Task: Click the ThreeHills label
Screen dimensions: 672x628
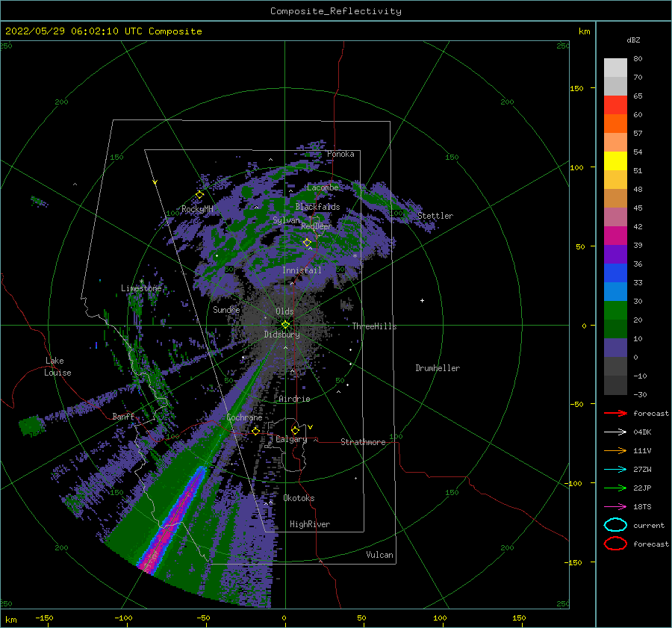Action: pos(375,326)
